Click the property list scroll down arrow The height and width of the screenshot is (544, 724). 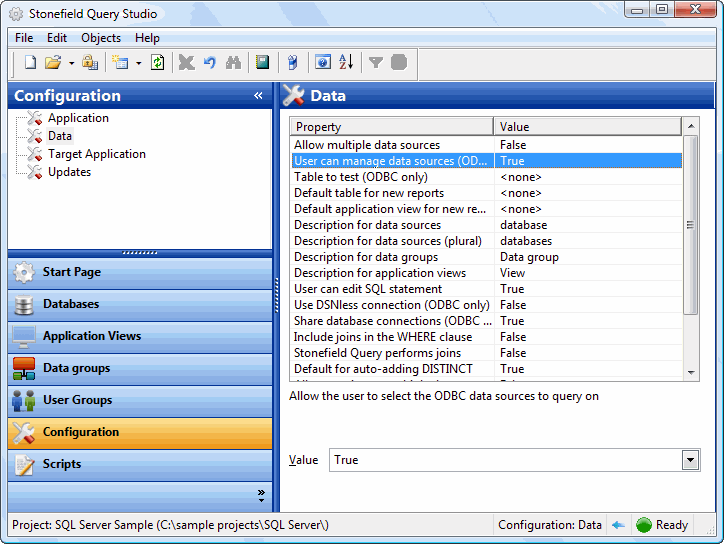pyautogui.click(x=690, y=371)
